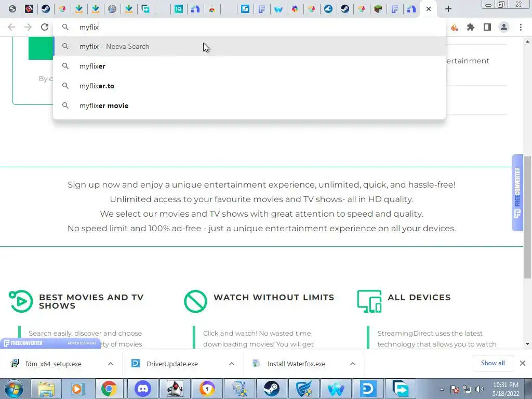
Task: Open the orange keyhole app on the taskbar
Action: (207, 389)
